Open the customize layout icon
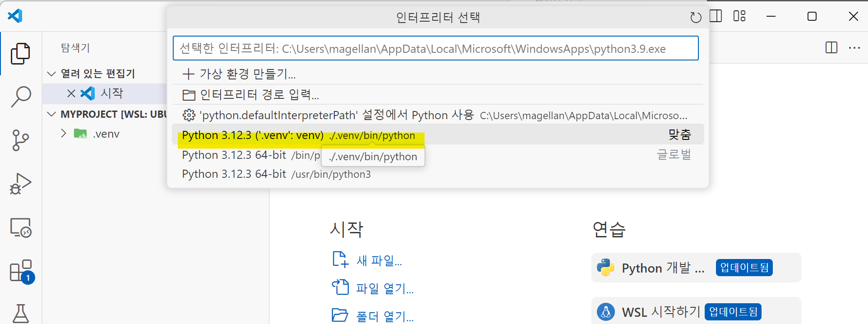 click(x=739, y=16)
